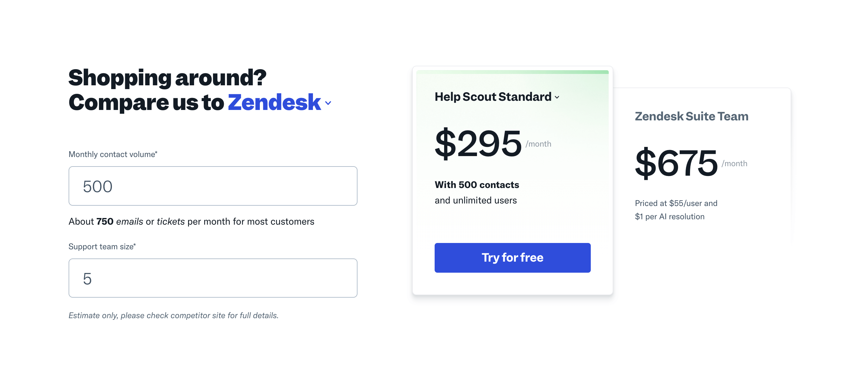Focus the Monthly contact volume field

coord(213,186)
